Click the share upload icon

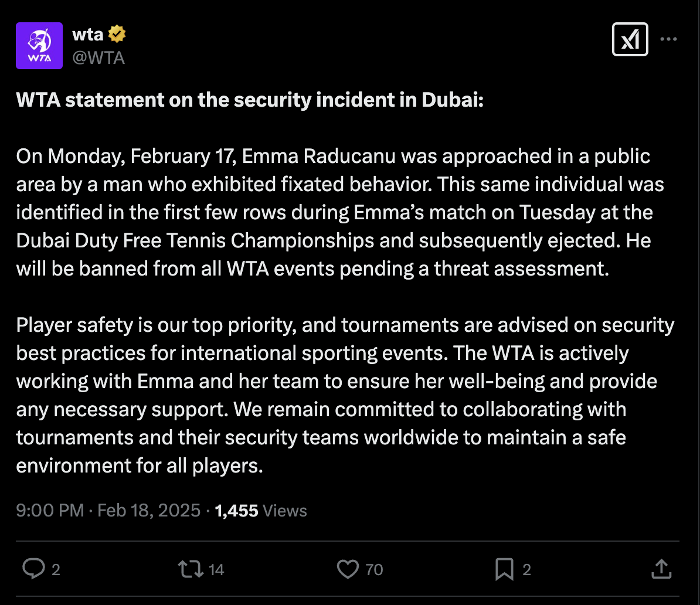point(661,569)
